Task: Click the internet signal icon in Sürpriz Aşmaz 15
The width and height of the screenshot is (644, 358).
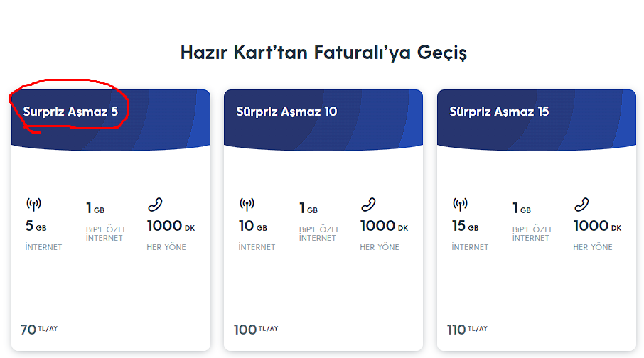Action: 460,205
